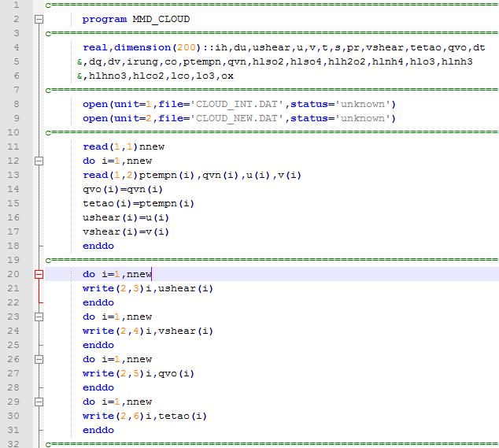Click the continuation line starting '&,dq,dv,irung'
499x448 pixels.
click(275, 61)
